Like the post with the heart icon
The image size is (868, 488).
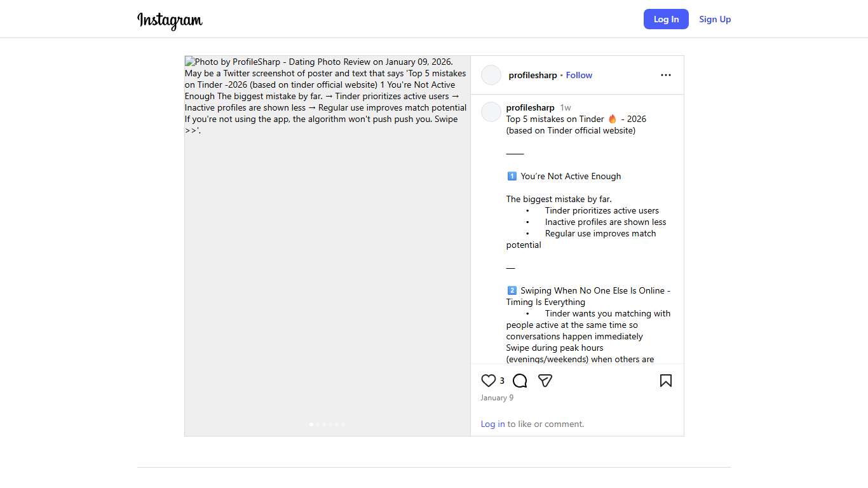(x=488, y=381)
